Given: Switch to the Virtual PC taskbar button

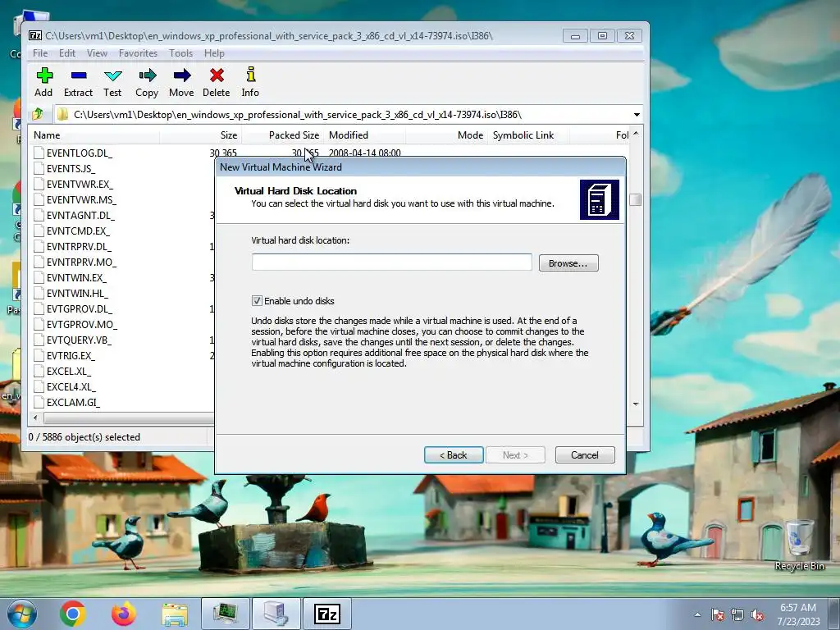Looking at the screenshot, I should pyautogui.click(x=276, y=614).
